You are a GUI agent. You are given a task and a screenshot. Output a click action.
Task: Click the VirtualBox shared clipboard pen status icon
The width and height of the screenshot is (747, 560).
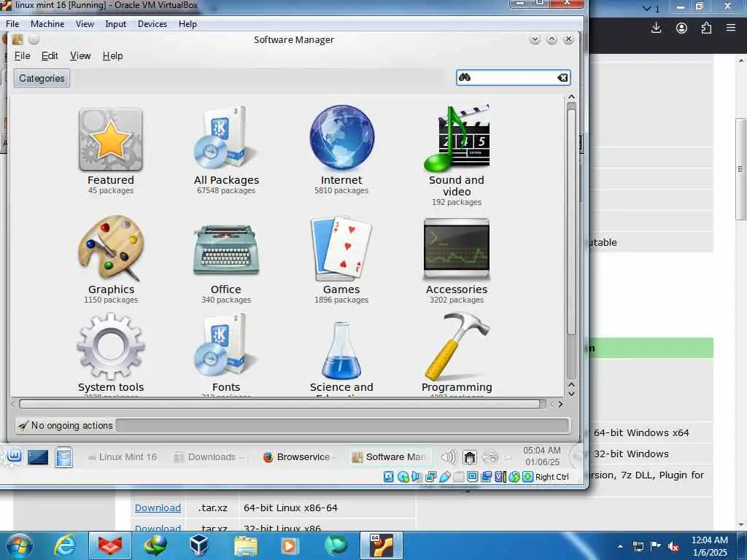[x=444, y=477]
